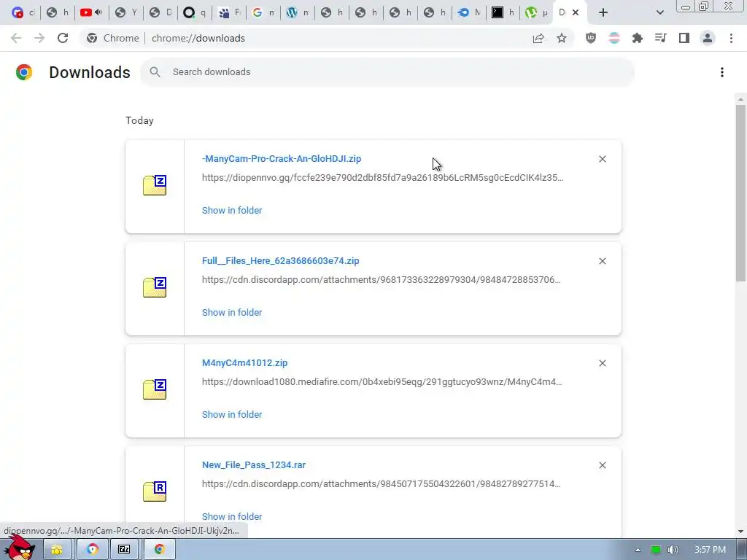Viewport: 747px width, 560px height.
Task: Click zip icon of Full__Files_Here download
Action: [155, 287]
